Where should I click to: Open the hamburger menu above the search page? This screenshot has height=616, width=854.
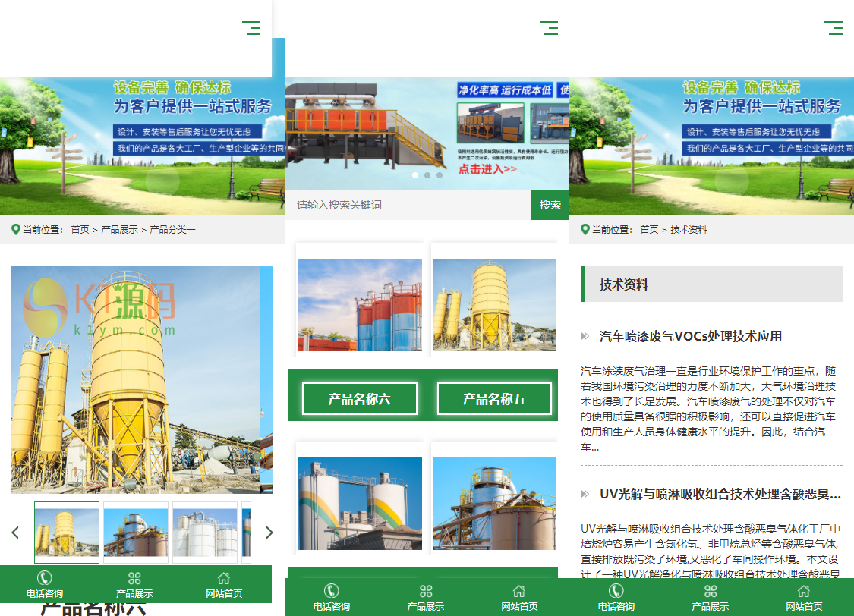[x=549, y=28]
